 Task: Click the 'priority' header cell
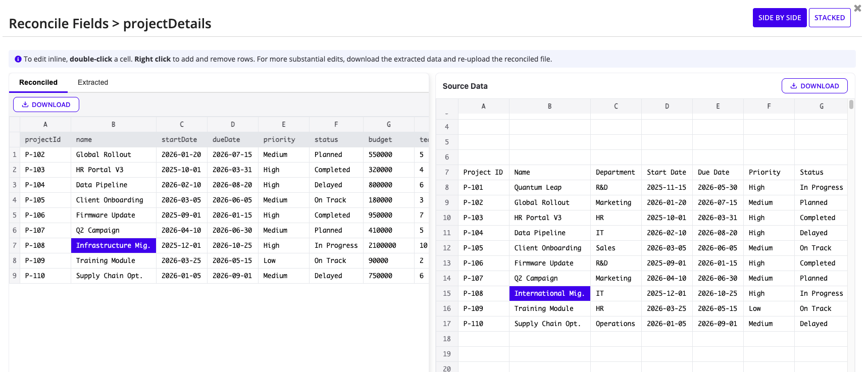(x=284, y=139)
